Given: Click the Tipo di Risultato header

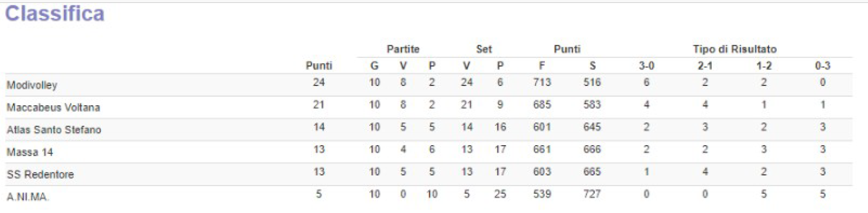Looking at the screenshot, I should (735, 49).
